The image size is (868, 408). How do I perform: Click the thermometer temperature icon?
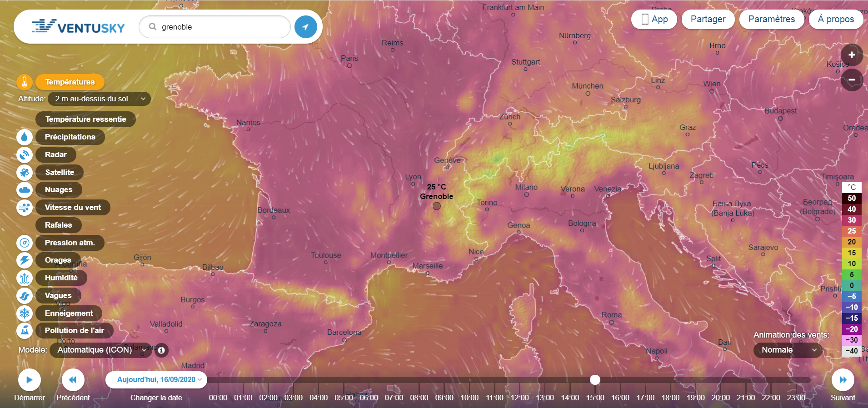[x=25, y=82]
